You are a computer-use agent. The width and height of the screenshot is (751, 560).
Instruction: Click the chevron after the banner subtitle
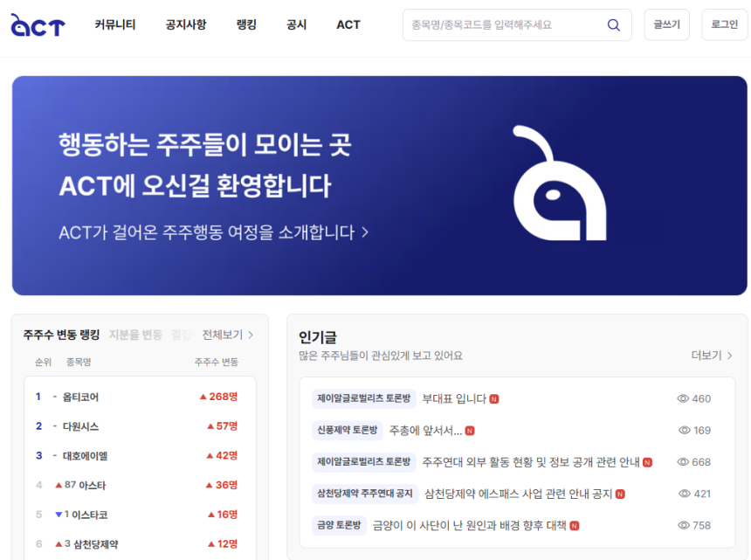coord(365,232)
